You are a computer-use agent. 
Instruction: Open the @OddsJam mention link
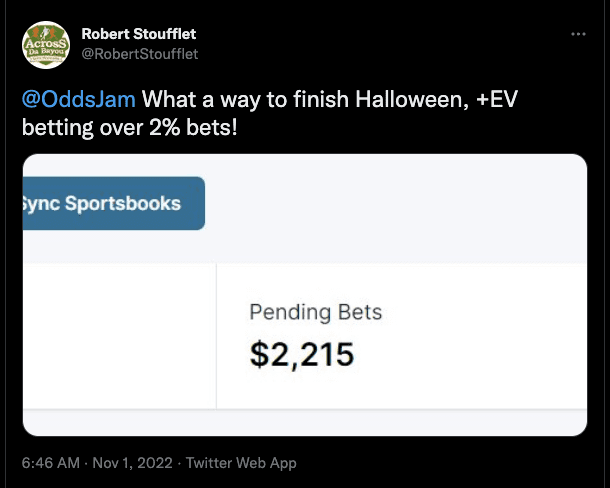click(79, 99)
